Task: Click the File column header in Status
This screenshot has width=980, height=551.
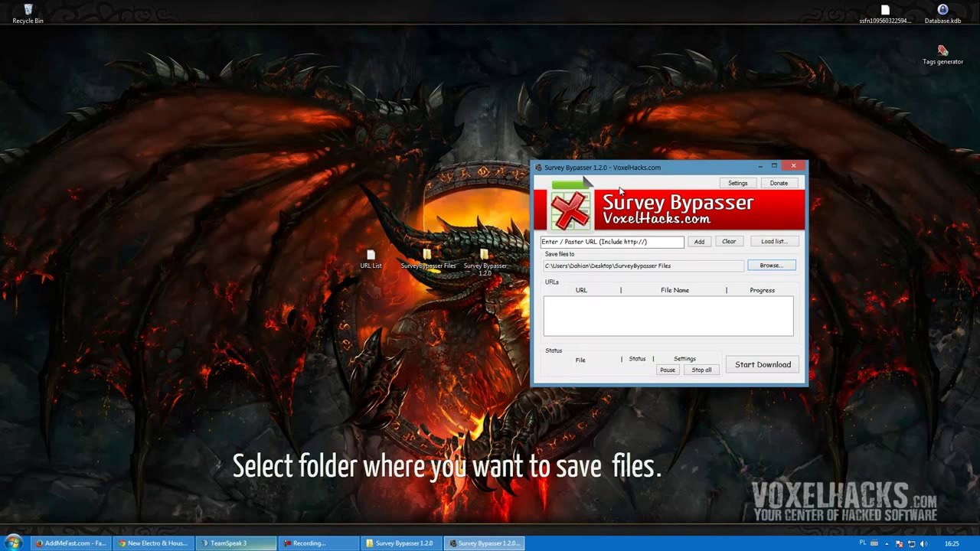Action: pyautogui.click(x=580, y=360)
